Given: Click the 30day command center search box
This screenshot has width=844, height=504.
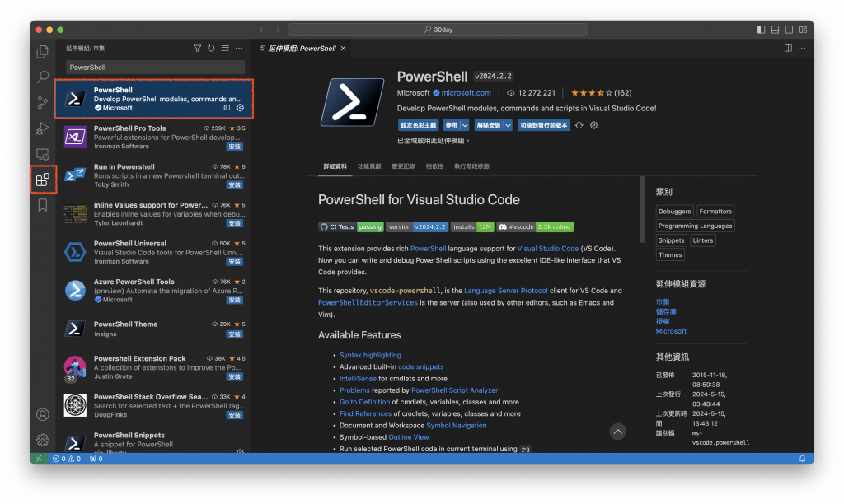Looking at the screenshot, I should click(437, 30).
